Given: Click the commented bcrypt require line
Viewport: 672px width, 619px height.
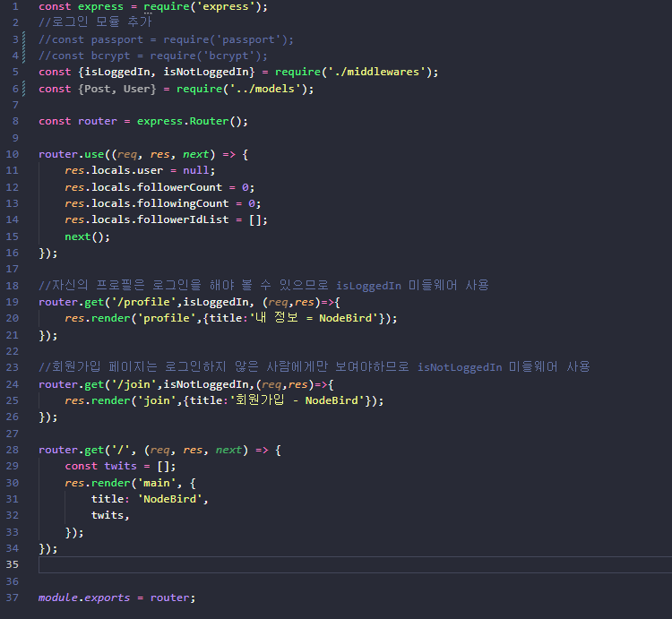Looking at the screenshot, I should tap(153, 56).
